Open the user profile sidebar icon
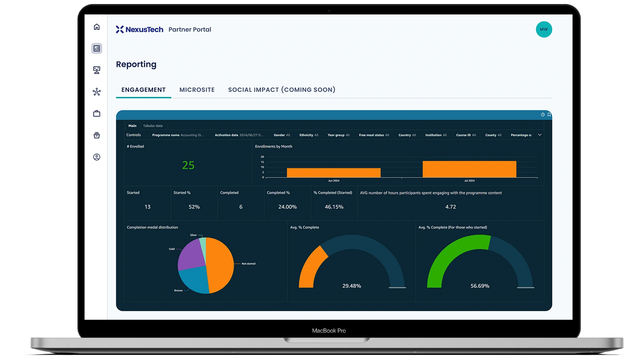Viewport: 644px width, 362px height. click(x=97, y=157)
